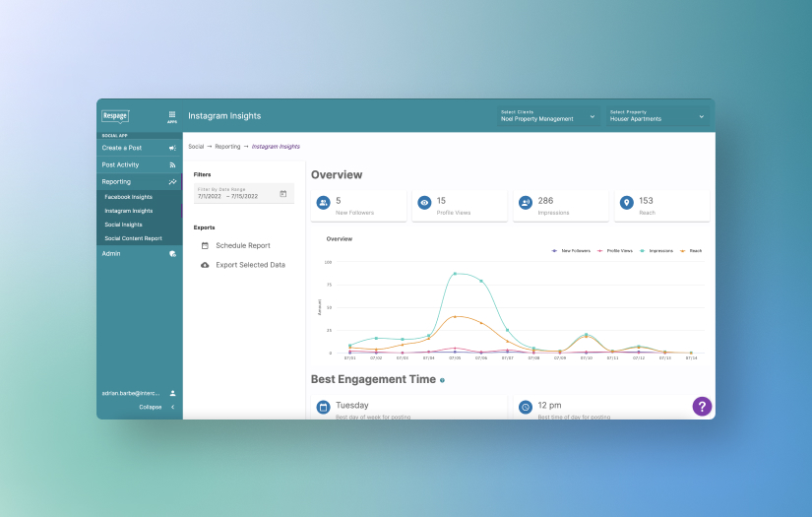Click the Impressions icon

coord(526,203)
